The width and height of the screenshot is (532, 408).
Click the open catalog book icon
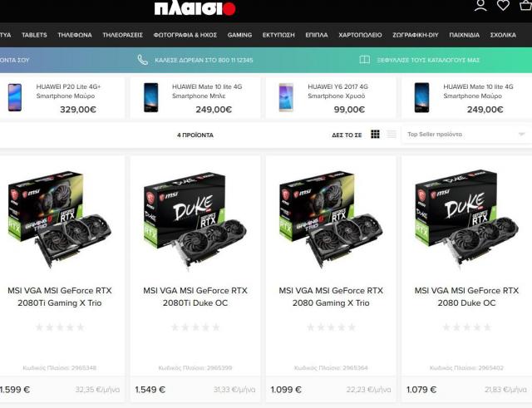(x=364, y=60)
